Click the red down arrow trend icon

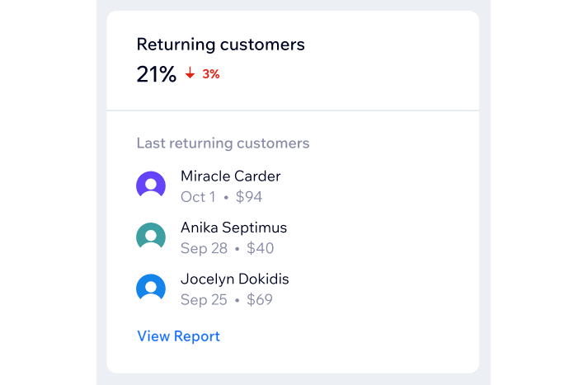point(191,73)
